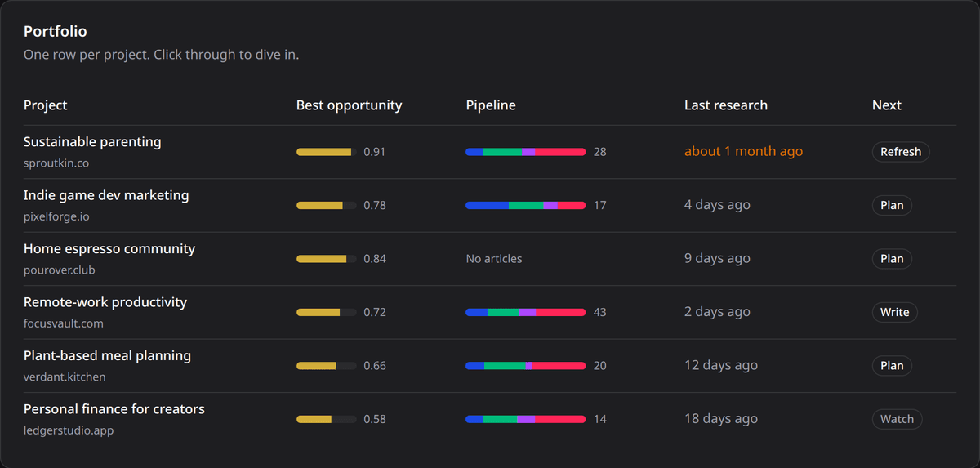
Task: Click Plan for Indie game dev marketing
Action: coord(892,205)
